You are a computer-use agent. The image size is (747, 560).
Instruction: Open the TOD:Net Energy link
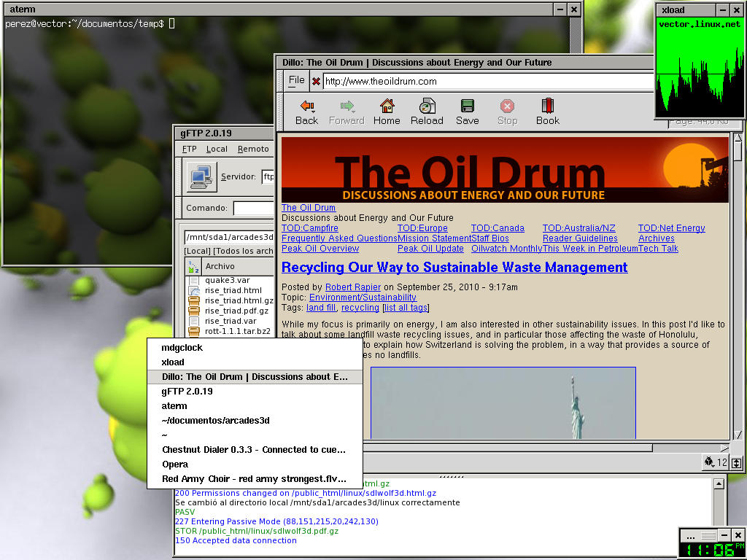coord(672,228)
